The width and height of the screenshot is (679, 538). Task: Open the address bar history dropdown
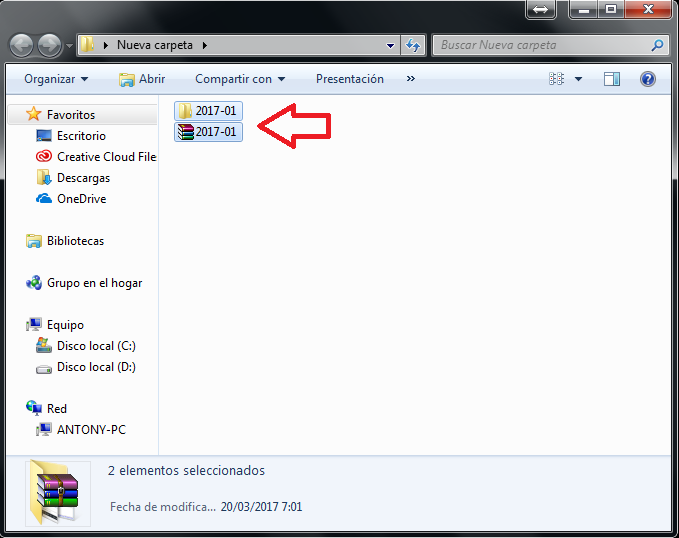(x=390, y=45)
